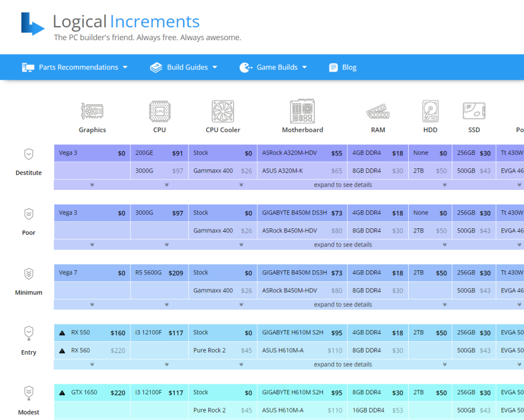Click Entry row's HDD column expand chevron
Screen dimensions: 524x420
click(x=445, y=364)
